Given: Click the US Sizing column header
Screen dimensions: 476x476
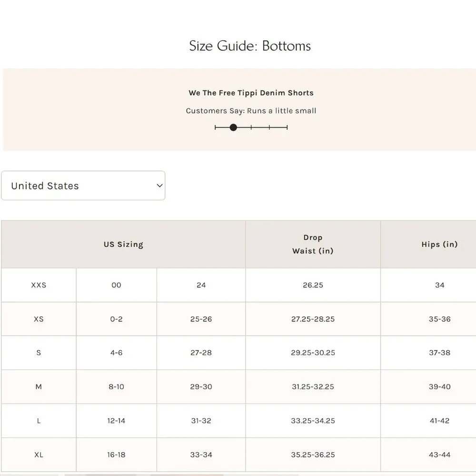Looking at the screenshot, I should coord(123,244).
